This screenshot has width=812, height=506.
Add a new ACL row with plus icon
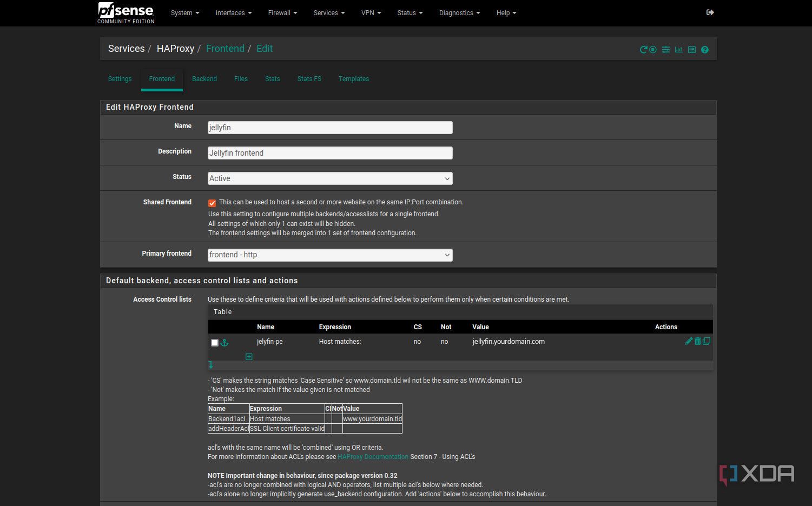(249, 357)
